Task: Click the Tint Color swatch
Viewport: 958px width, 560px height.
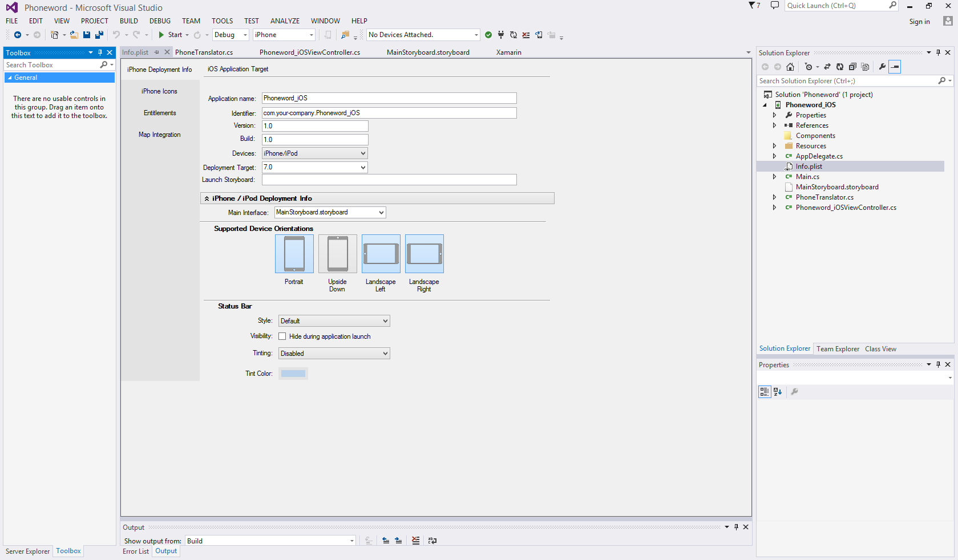Action: [x=293, y=374]
